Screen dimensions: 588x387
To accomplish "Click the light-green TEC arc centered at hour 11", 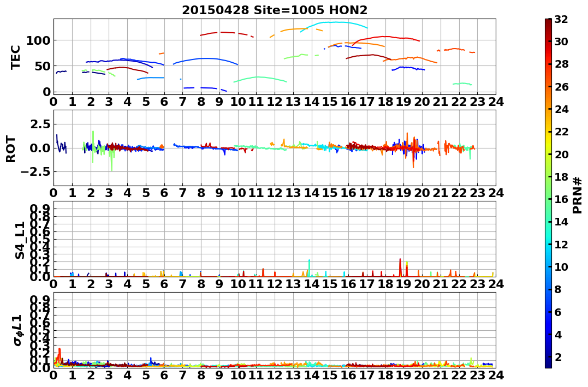I will [x=260, y=78].
